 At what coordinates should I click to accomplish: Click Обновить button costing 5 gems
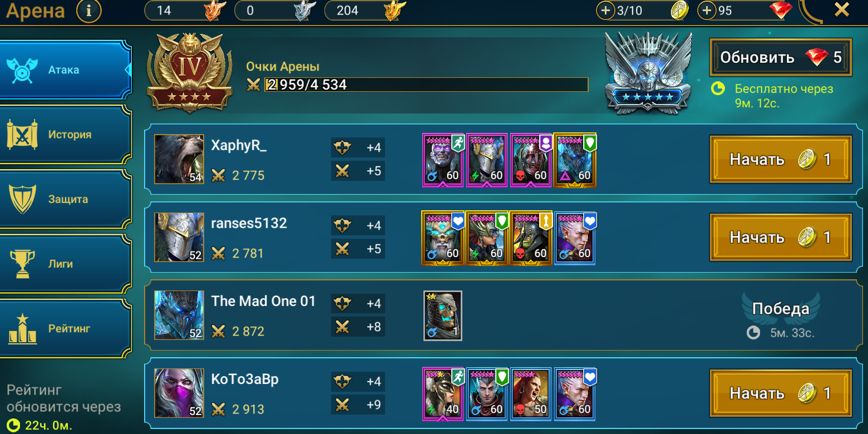click(781, 57)
